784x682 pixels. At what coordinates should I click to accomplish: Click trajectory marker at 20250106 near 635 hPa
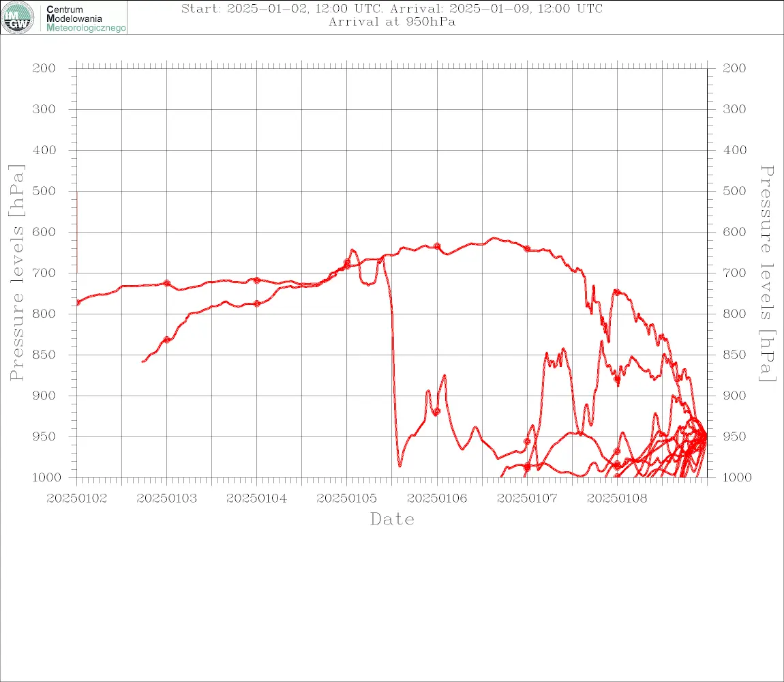[x=438, y=246]
